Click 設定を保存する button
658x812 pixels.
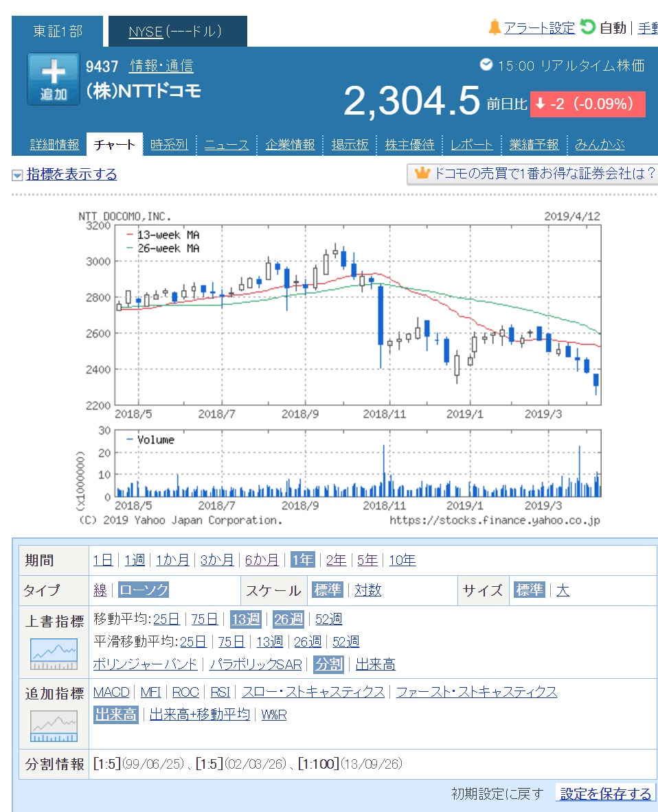[605, 793]
